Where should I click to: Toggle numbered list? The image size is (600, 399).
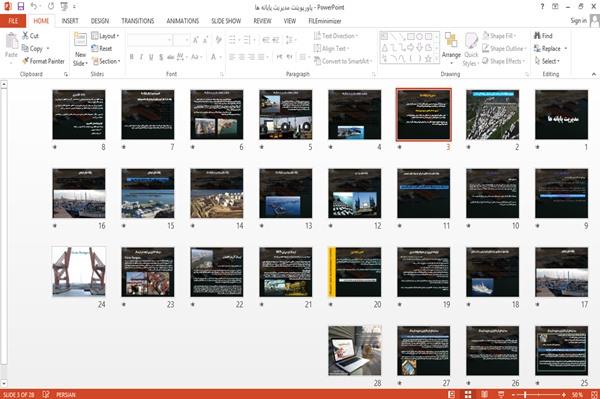248,39
